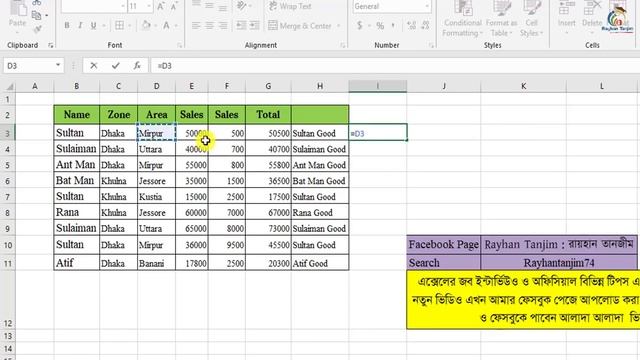
Task: Select column G header
Action: point(268,86)
